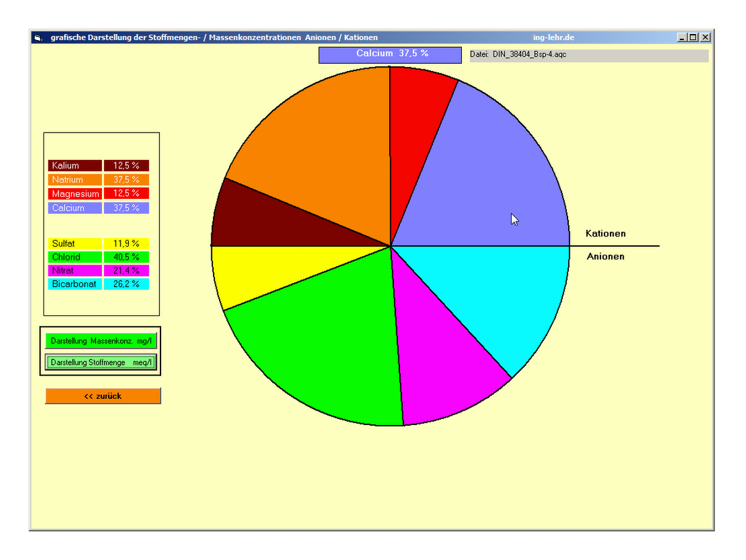Click the Magnesium legend label

(75, 194)
